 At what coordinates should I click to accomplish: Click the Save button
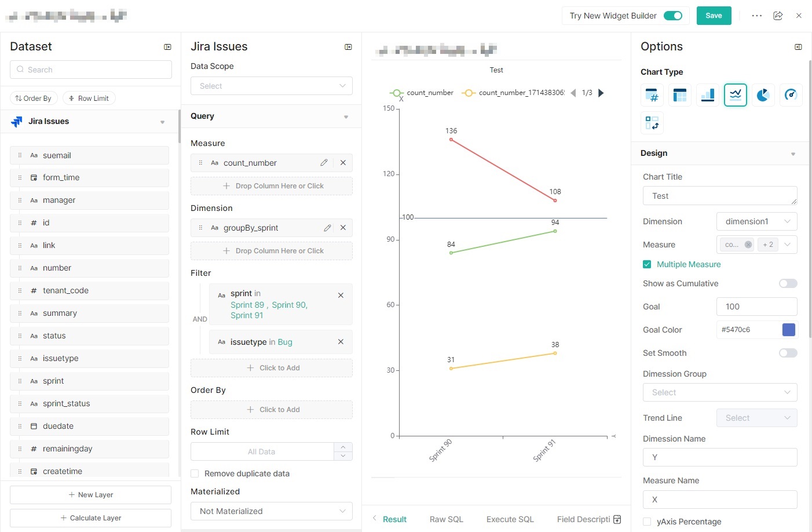(x=714, y=16)
